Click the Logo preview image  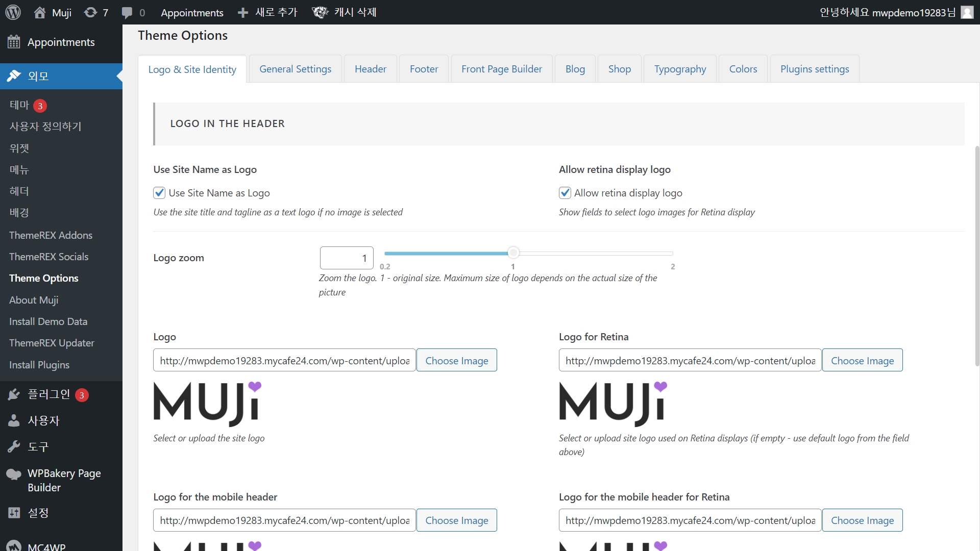click(x=207, y=404)
